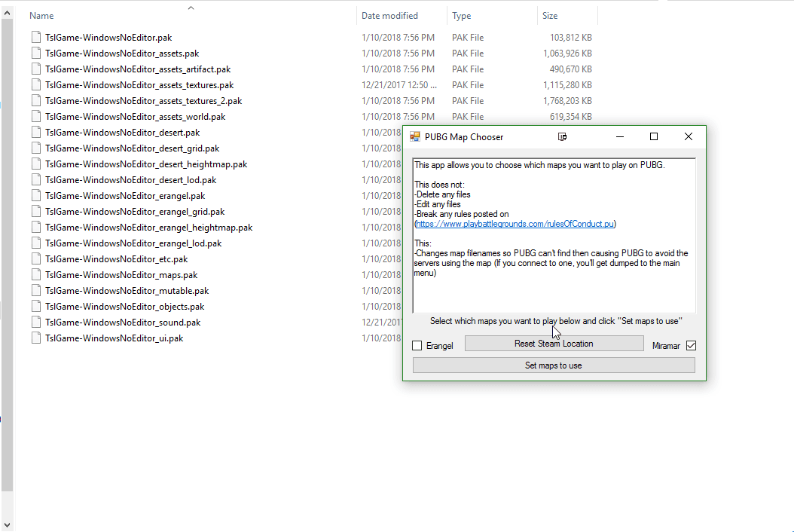Click file icon of assets_world.pak
This screenshot has height=532, width=794.
click(36, 116)
